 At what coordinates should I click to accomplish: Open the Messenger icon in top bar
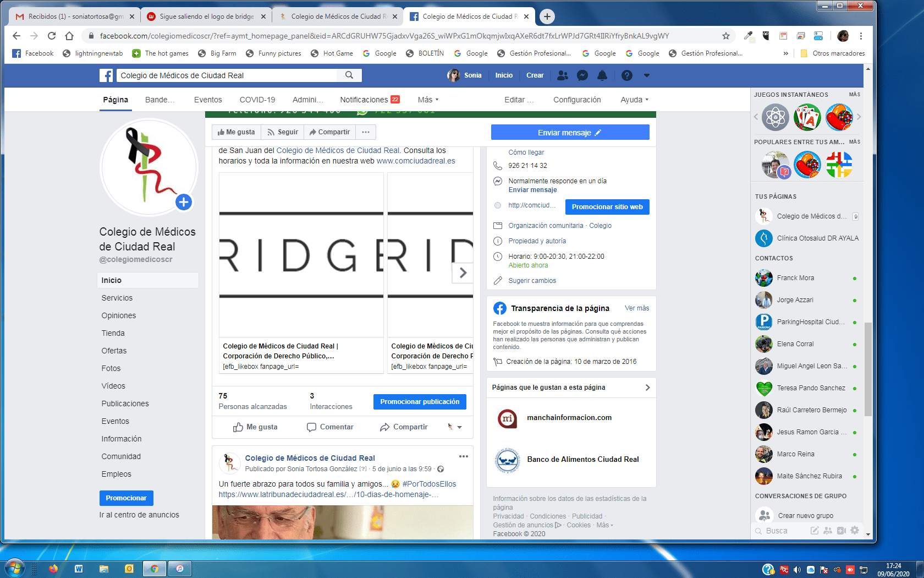coord(582,75)
